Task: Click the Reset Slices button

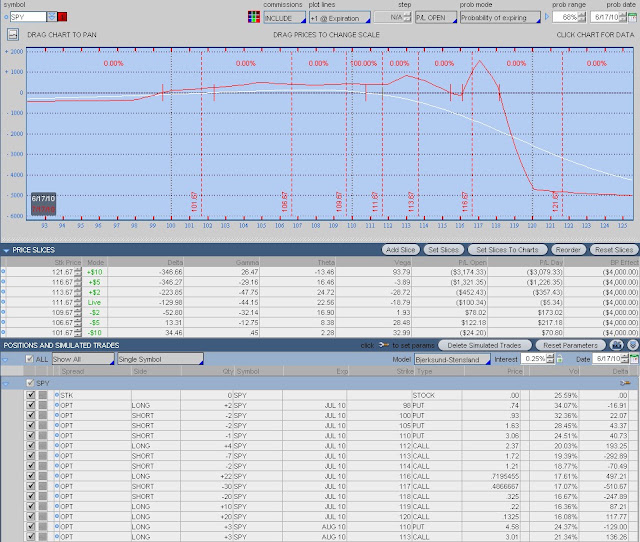Action: pos(614,250)
